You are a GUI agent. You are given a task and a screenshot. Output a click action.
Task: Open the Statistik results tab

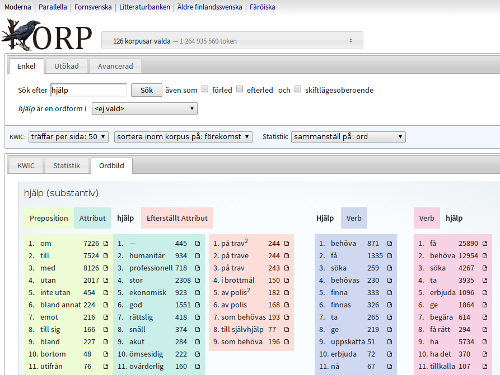click(x=67, y=165)
